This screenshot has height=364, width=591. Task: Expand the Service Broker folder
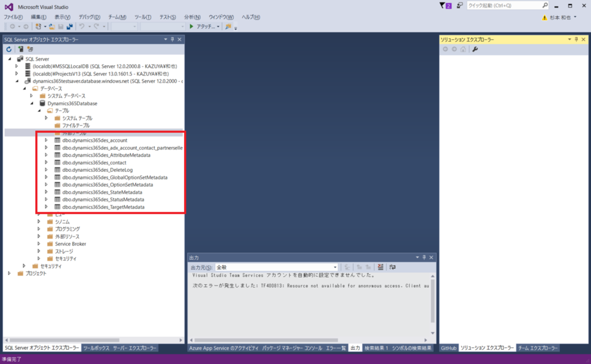pyautogui.click(x=39, y=244)
